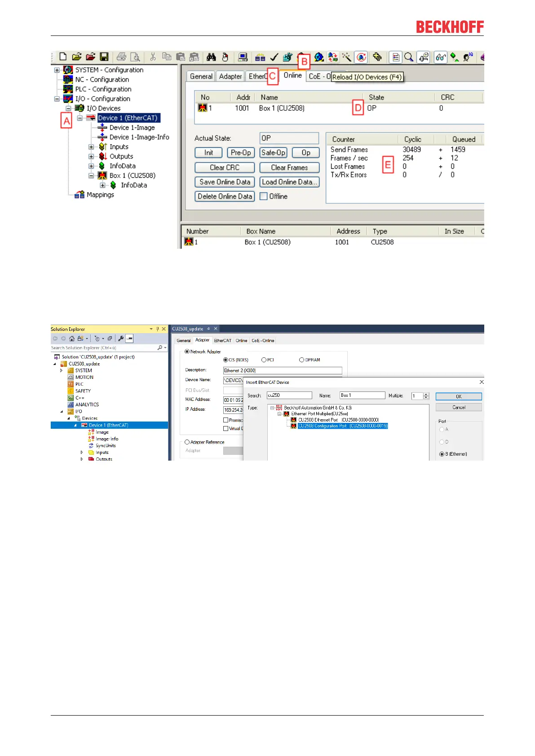Switch to the Online tab in System Manager
535x756 pixels.
[x=292, y=75]
